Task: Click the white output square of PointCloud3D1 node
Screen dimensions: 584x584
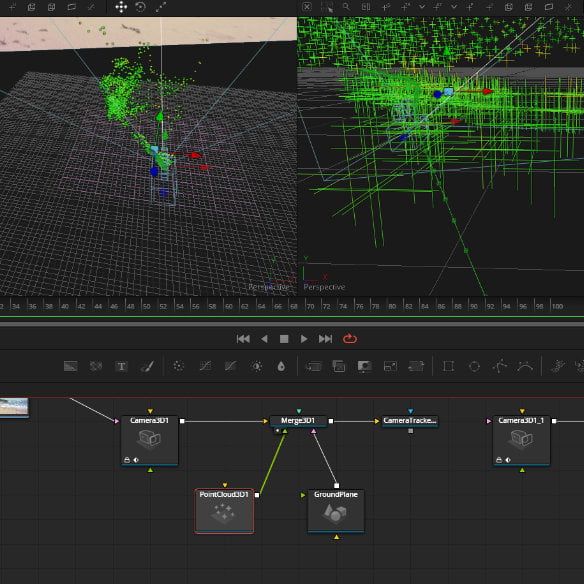Action: pos(257,495)
